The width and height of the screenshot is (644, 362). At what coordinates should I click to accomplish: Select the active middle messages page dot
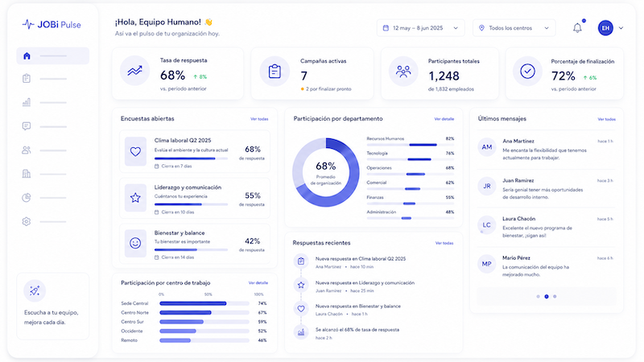click(x=547, y=296)
